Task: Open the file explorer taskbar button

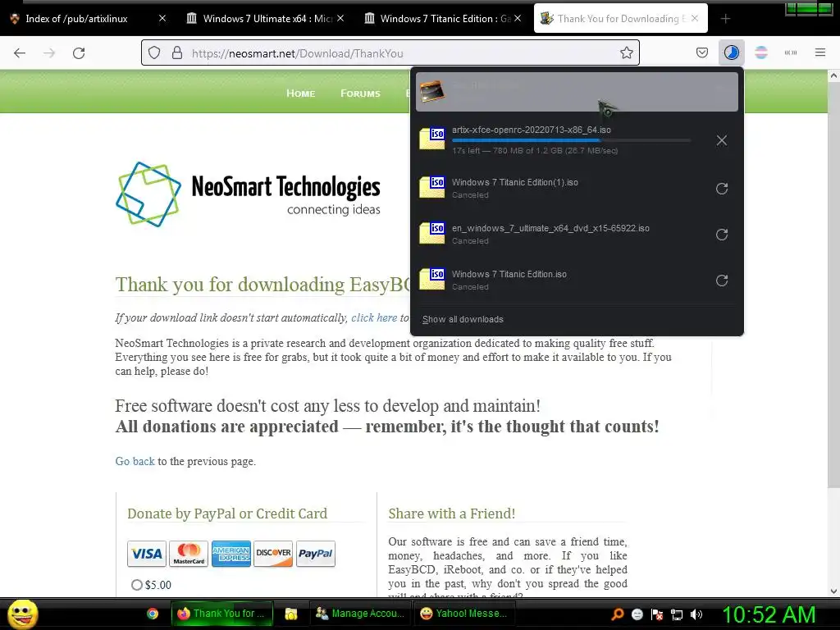Action: 291,614
